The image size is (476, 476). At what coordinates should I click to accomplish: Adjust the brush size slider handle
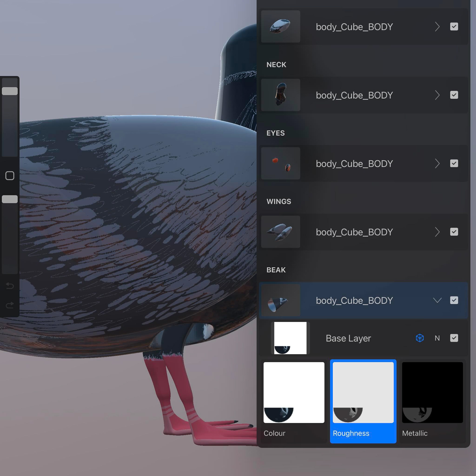(x=10, y=91)
